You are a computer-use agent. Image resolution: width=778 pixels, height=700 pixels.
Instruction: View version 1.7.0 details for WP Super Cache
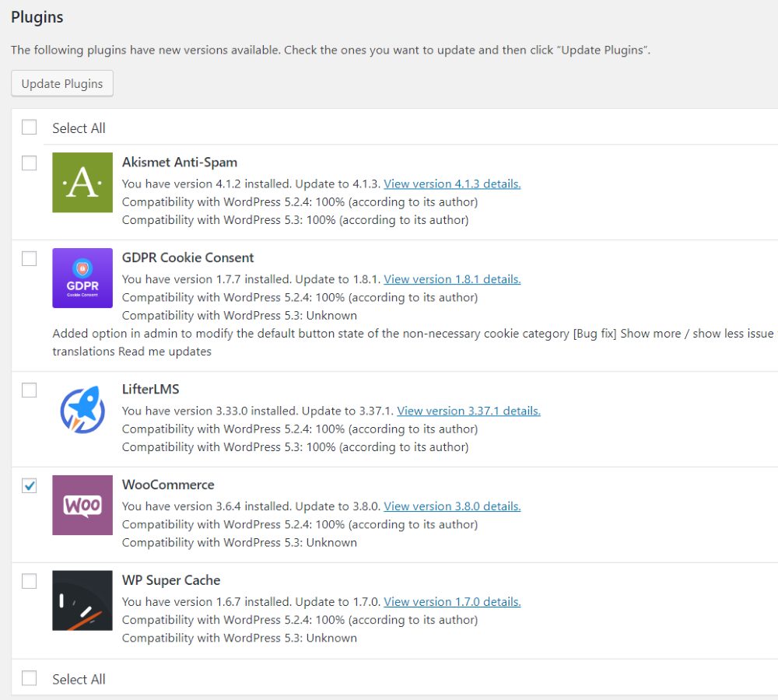(452, 602)
